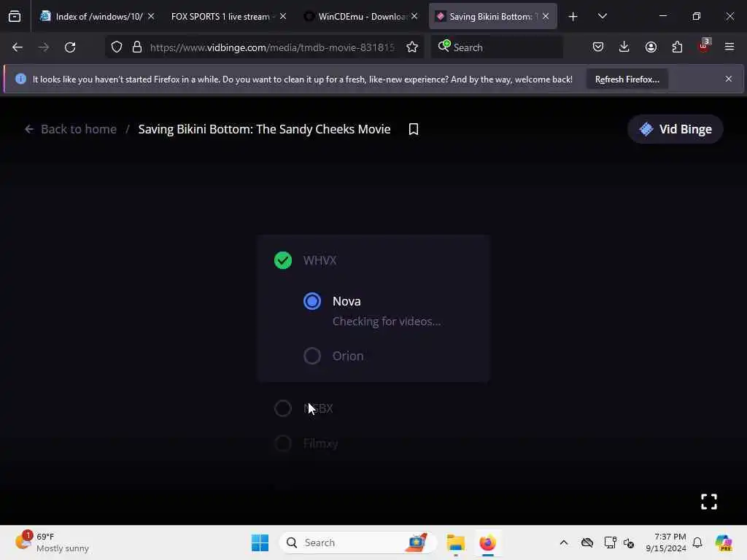Click the Windows taskbar Search box
Viewport: 747px width, 560px height.
click(357, 542)
